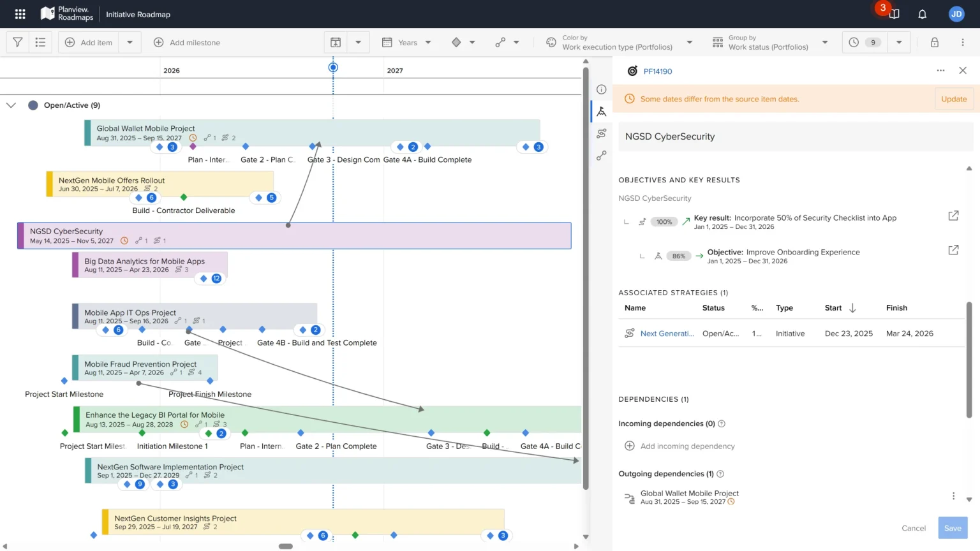Screen dimensions: 980x551
Task: Open the details info panel icon
Action: (x=601, y=89)
